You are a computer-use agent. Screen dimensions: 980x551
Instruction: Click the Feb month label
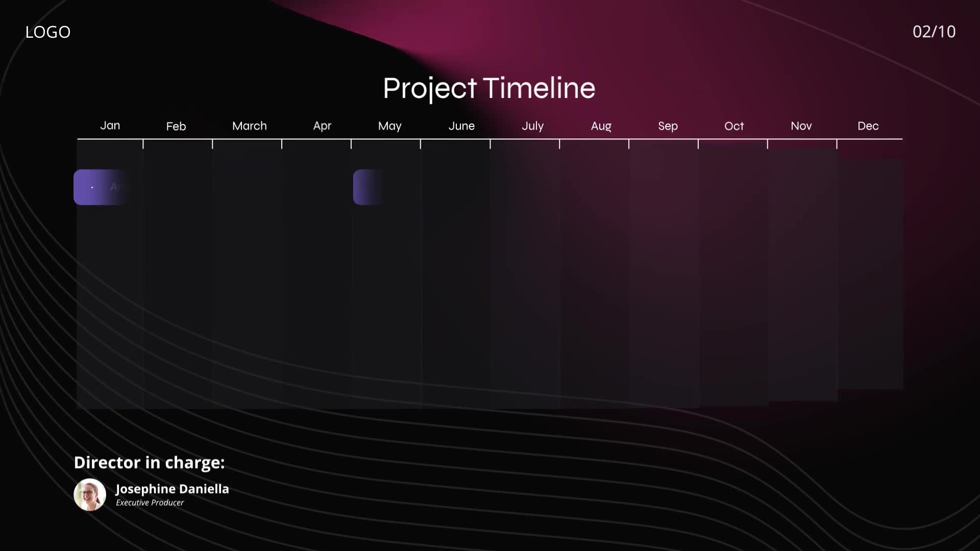pos(176,127)
